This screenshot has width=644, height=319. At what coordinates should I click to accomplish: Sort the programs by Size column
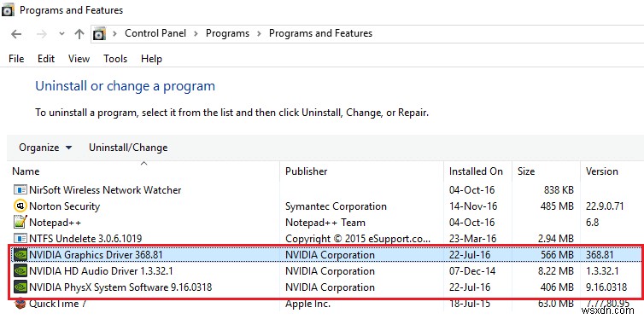point(526,171)
